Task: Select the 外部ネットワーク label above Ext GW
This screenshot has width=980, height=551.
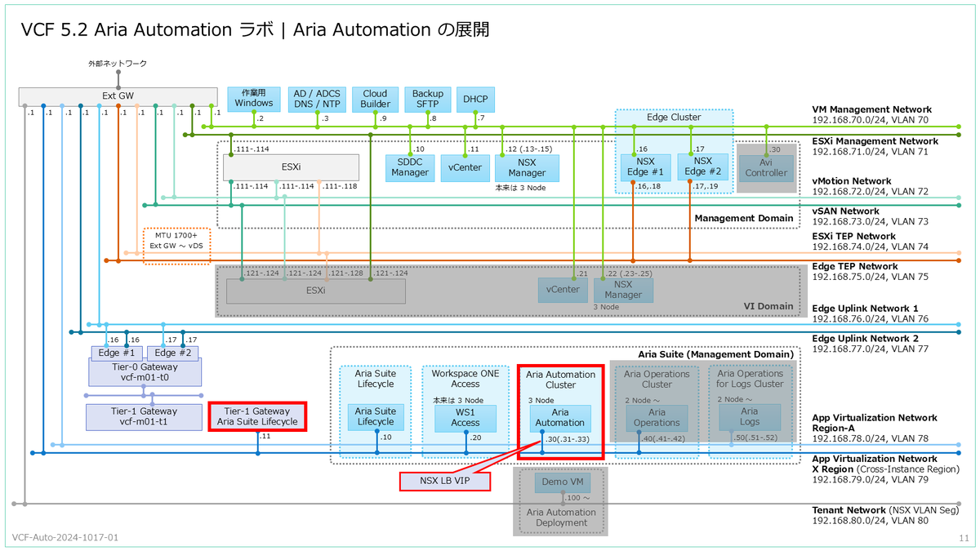Action: coord(118,64)
